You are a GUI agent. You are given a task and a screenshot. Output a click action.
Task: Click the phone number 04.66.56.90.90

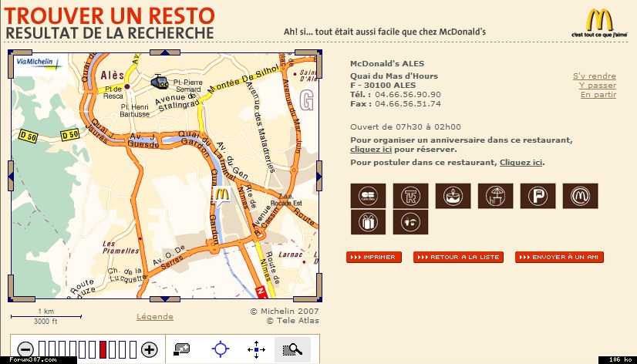408,95
